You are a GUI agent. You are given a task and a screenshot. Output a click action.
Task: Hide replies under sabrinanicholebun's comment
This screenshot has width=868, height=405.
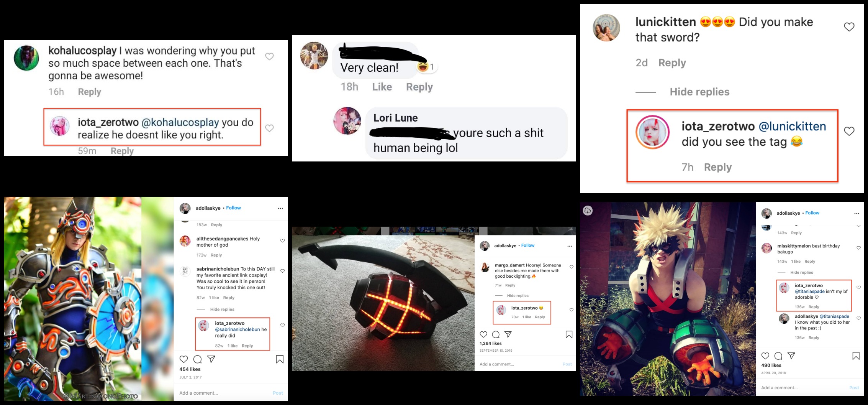222,310
